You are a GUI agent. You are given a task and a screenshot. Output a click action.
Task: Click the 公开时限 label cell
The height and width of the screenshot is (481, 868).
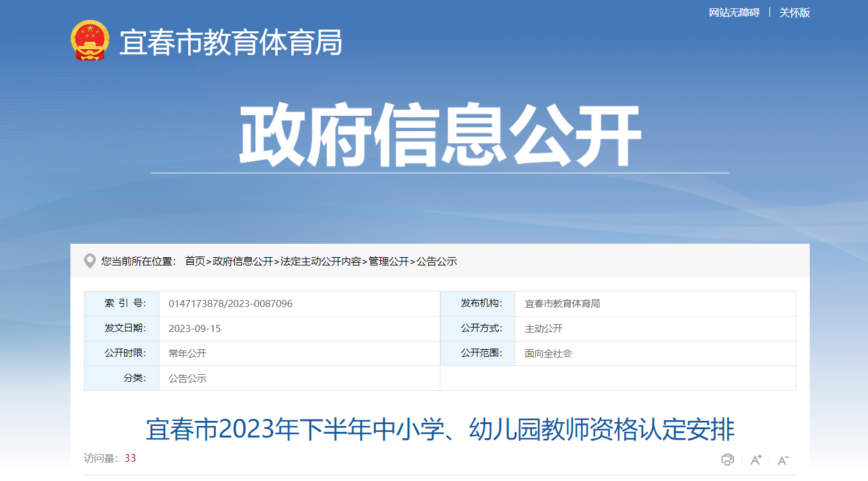122,353
